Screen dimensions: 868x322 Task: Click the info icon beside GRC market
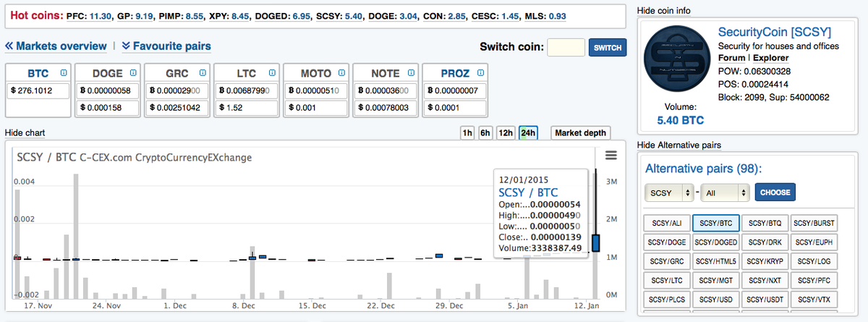[203, 73]
